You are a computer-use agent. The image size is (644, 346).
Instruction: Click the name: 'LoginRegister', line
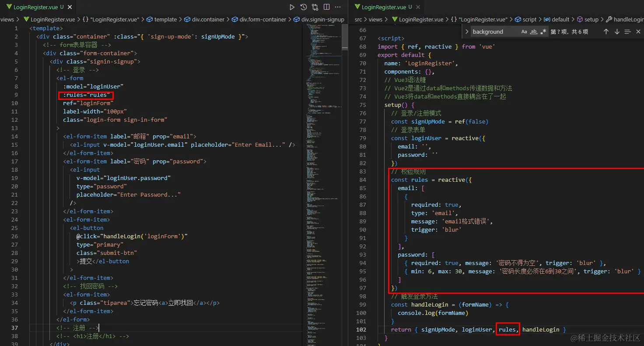point(421,63)
